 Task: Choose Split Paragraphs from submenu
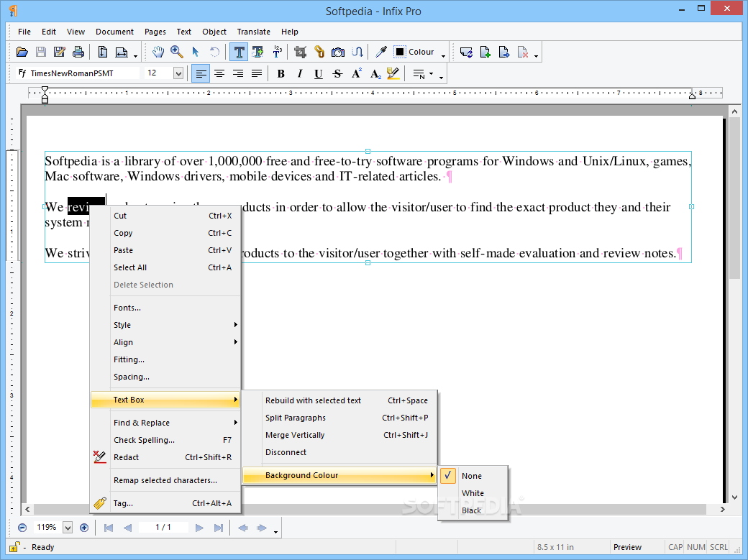[x=339, y=418]
